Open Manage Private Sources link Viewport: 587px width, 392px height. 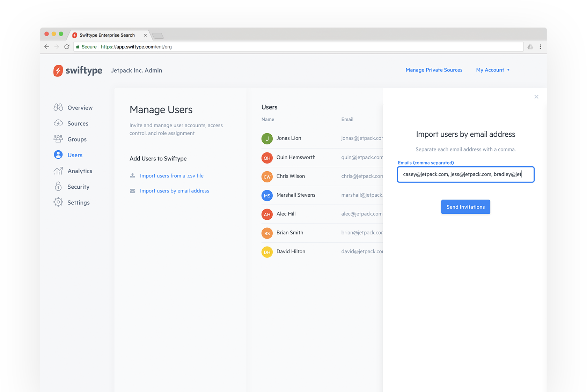tap(434, 70)
